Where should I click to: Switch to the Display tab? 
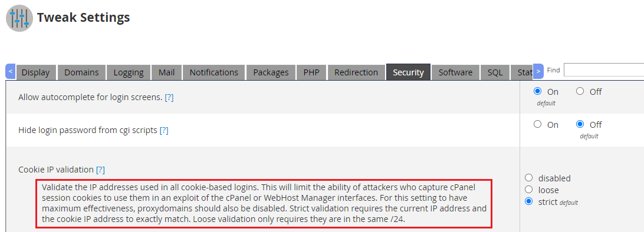36,72
